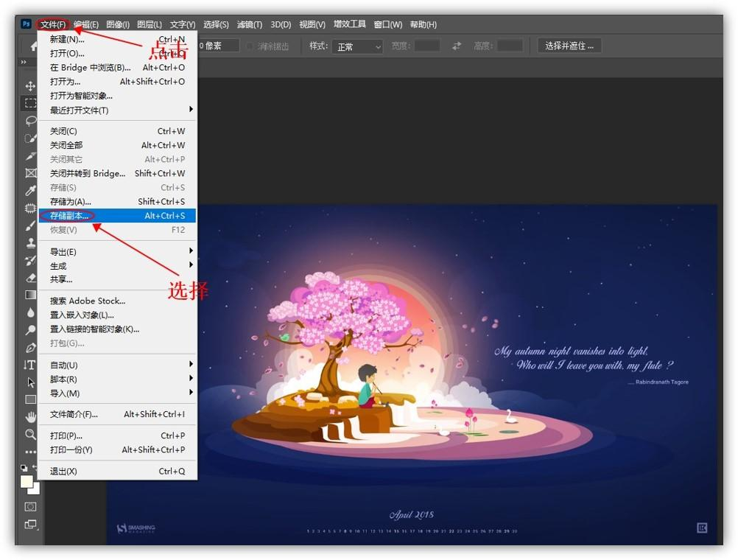
Task: Select the Eraser tool
Action: pyautogui.click(x=31, y=277)
